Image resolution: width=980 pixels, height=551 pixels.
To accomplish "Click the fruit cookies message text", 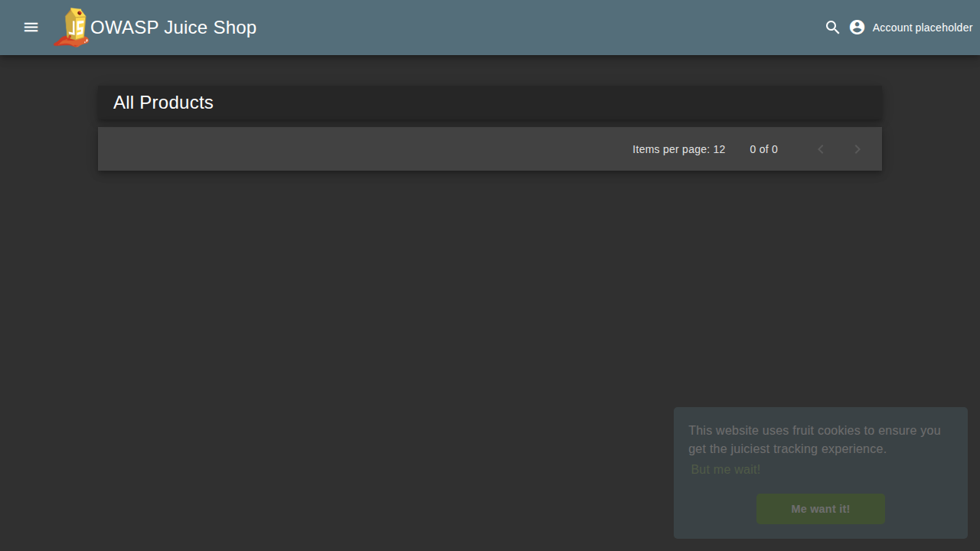I will tap(814, 430).
